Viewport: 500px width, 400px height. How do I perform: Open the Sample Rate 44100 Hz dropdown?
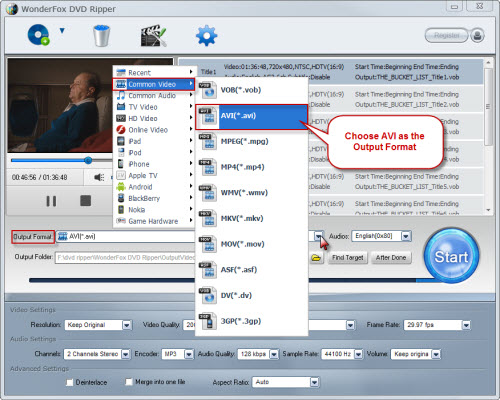pos(358,354)
